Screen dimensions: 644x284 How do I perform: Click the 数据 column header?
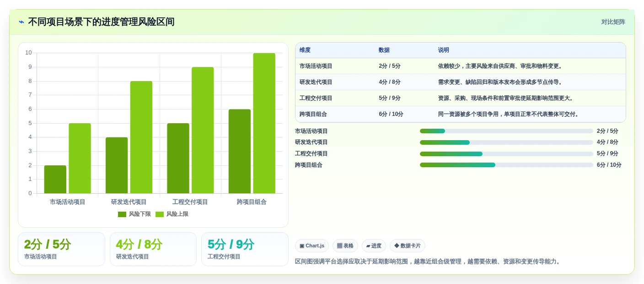point(384,50)
